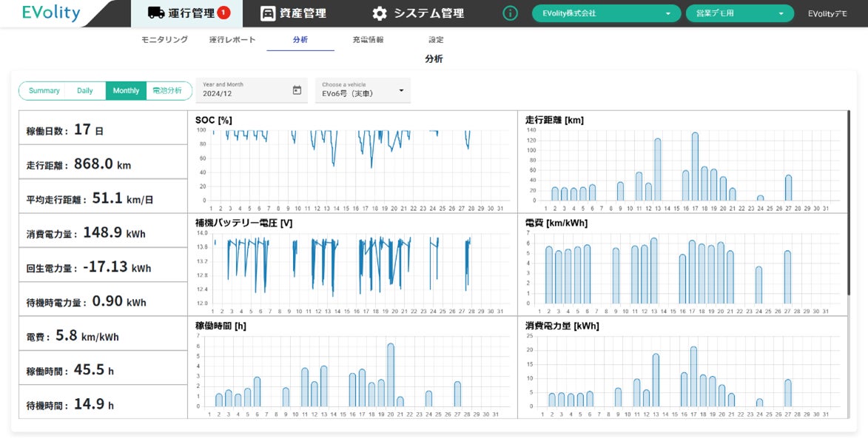Click the car icon for 資産管理
Viewport: 868px width, 447px height.
click(268, 13)
